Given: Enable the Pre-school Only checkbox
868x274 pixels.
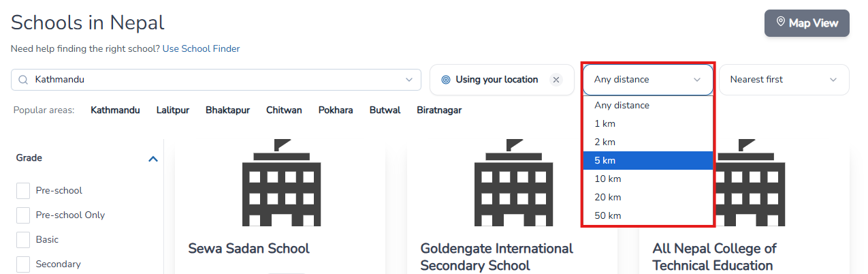Looking at the screenshot, I should (x=23, y=215).
